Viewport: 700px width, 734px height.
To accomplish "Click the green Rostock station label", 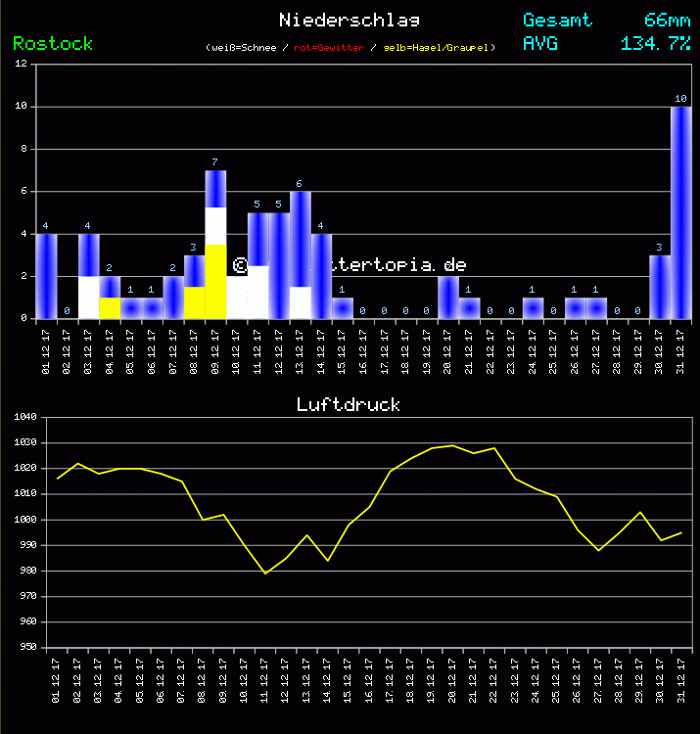I will [x=53, y=43].
